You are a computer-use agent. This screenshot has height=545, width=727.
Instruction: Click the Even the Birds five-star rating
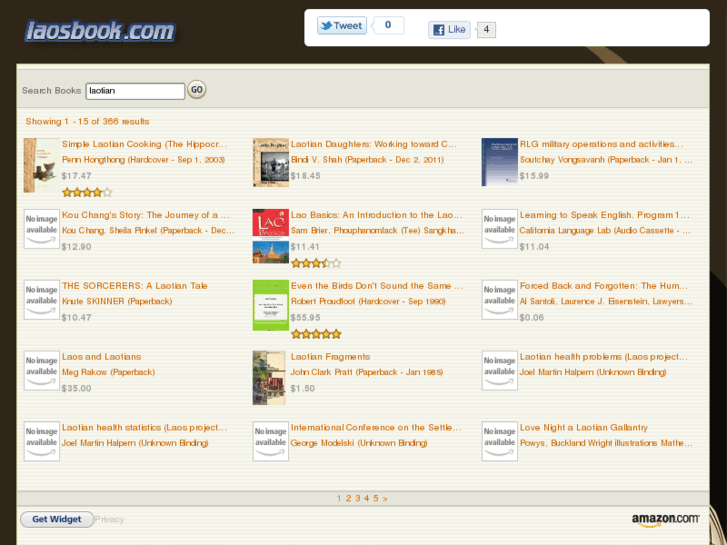coord(316,334)
